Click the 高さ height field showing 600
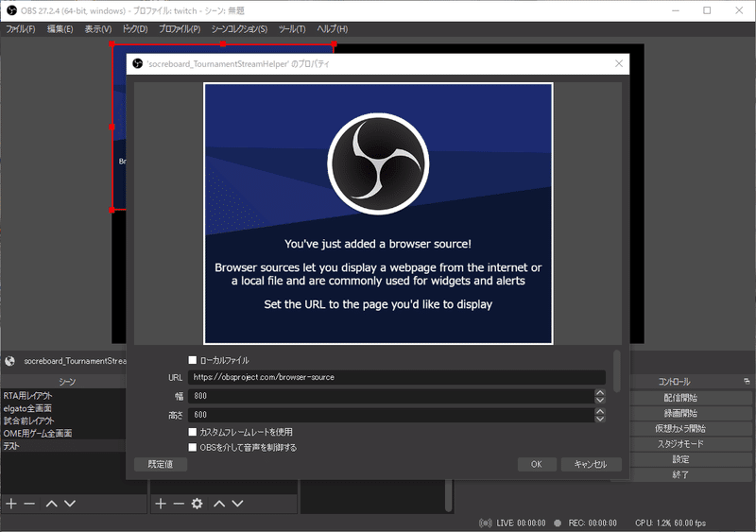Image resolution: width=756 pixels, height=532 pixels. click(x=391, y=415)
